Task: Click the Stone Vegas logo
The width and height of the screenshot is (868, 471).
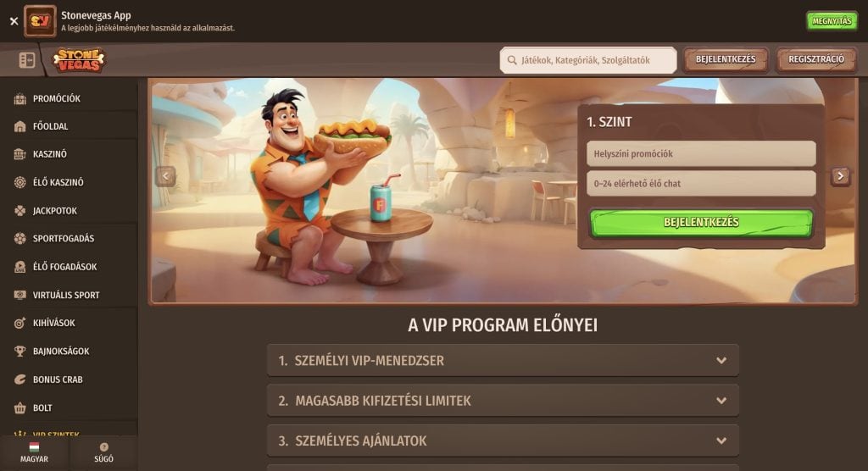Action: [79, 60]
